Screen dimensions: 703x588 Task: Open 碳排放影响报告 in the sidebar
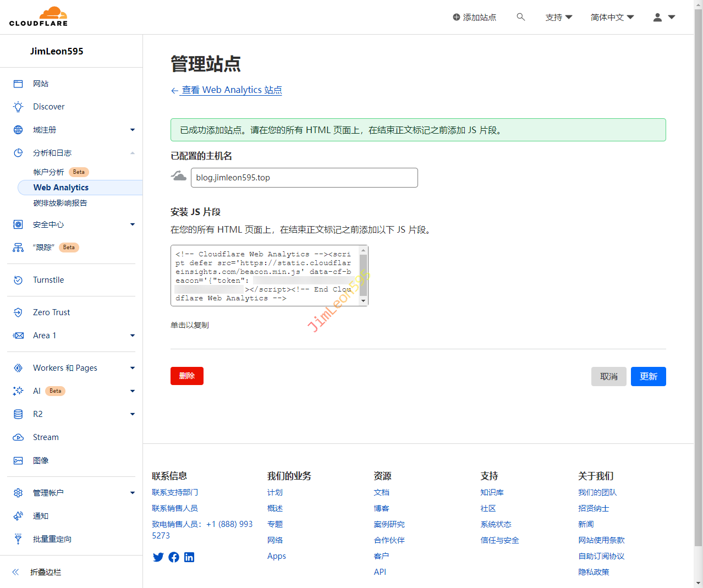[60, 203]
